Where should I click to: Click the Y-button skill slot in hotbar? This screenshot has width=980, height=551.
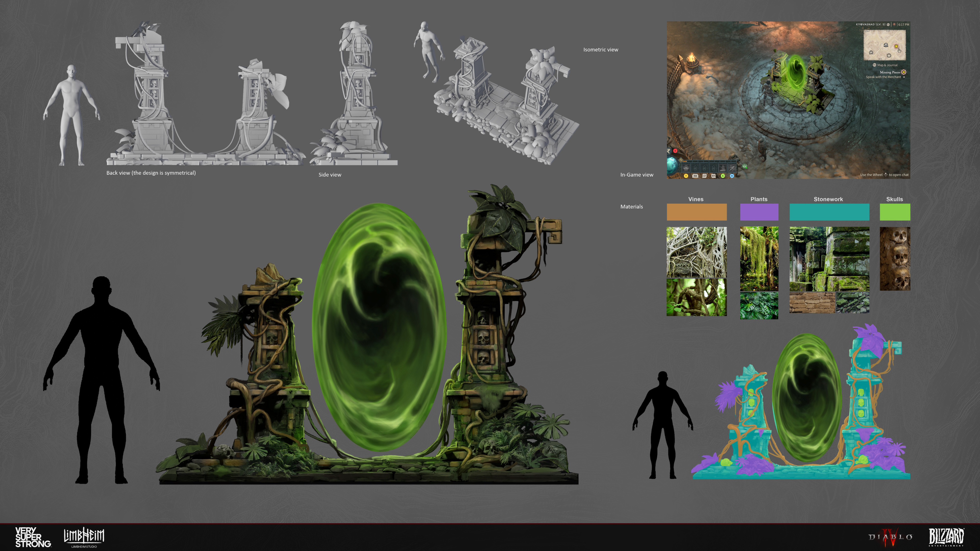tap(686, 169)
